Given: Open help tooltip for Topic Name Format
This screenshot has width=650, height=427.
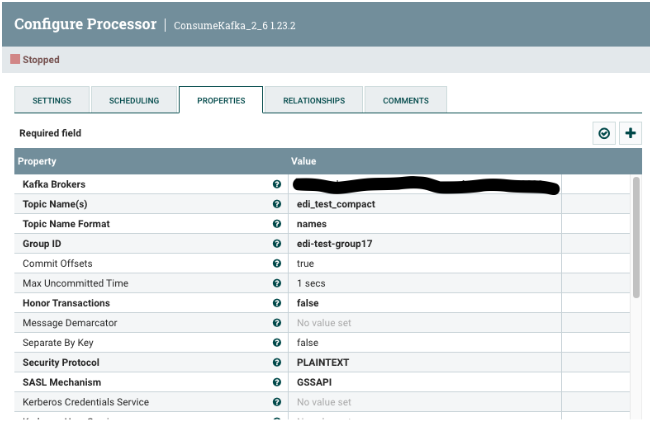Looking at the screenshot, I should (x=277, y=224).
